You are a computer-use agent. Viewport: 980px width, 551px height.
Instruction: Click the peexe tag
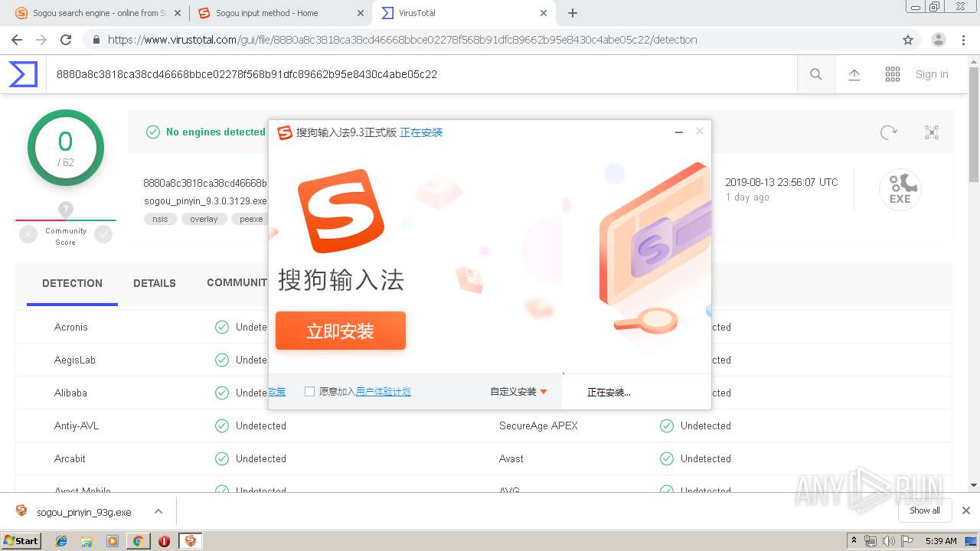pyautogui.click(x=250, y=219)
